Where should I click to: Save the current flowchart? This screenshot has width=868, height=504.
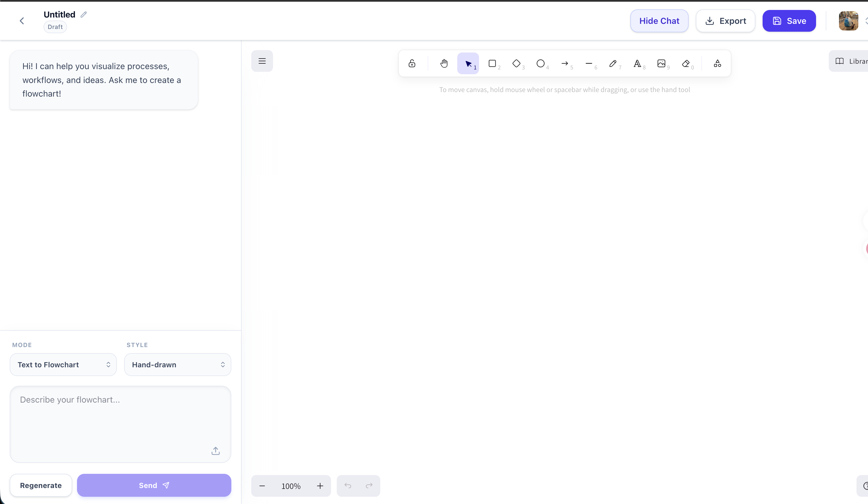[x=789, y=21]
